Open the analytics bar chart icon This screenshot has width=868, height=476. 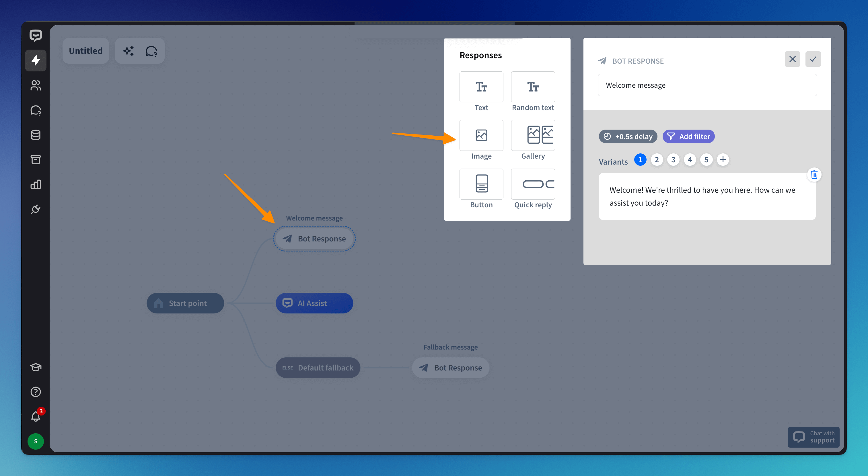click(35, 184)
